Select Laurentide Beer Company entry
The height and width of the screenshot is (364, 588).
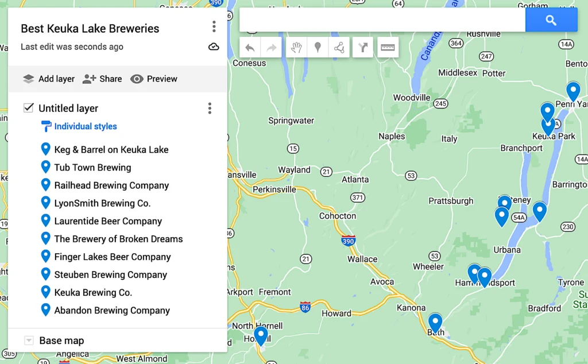pos(108,221)
